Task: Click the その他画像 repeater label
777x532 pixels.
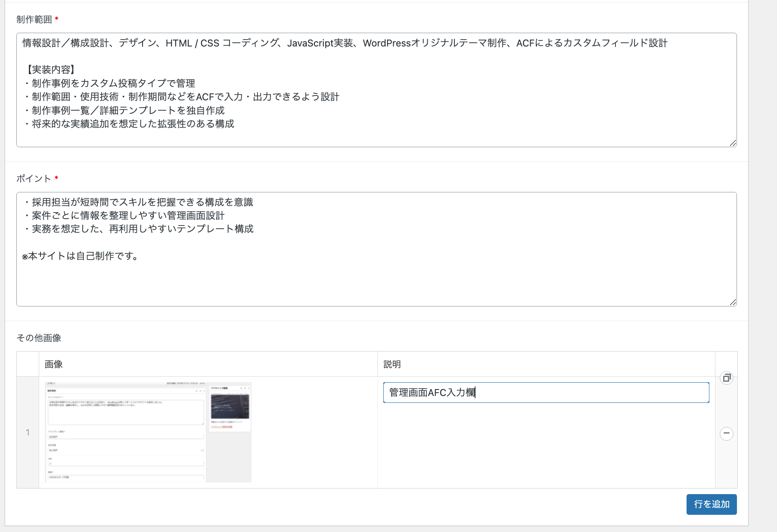Action: [x=39, y=338]
